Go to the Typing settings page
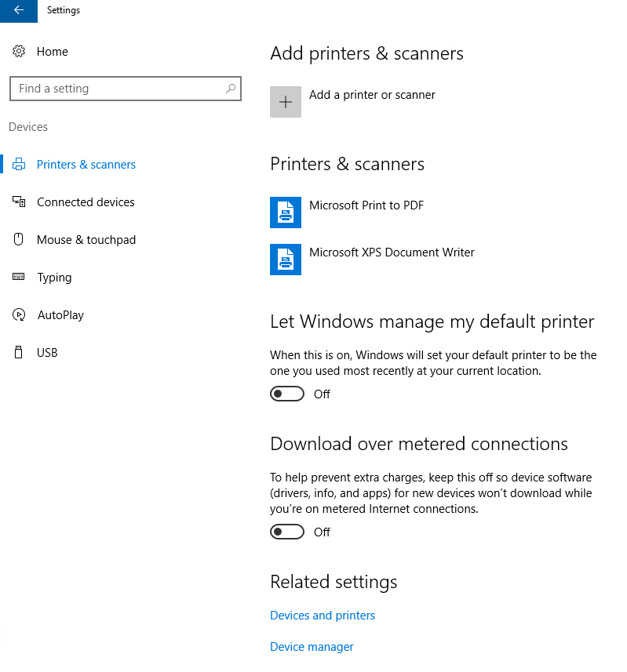 54,278
